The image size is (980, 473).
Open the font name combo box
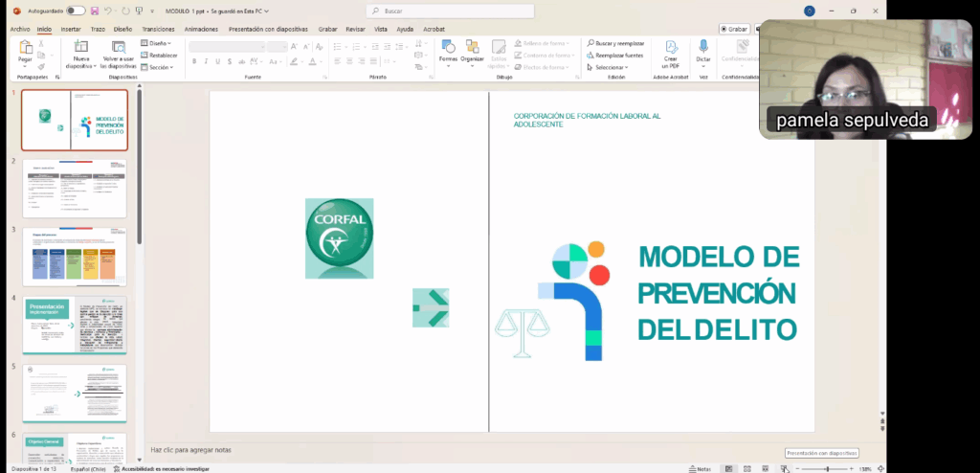pos(227,47)
